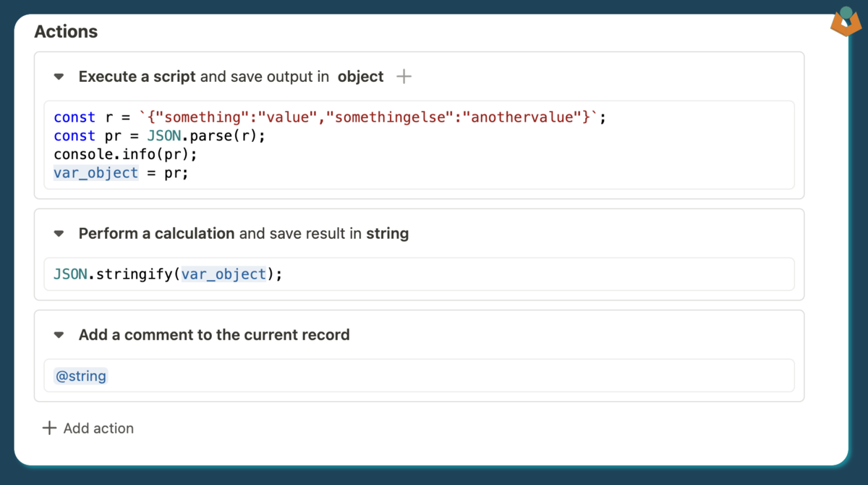This screenshot has height=485, width=868.
Task: Select the object output variable name
Action: point(360,76)
